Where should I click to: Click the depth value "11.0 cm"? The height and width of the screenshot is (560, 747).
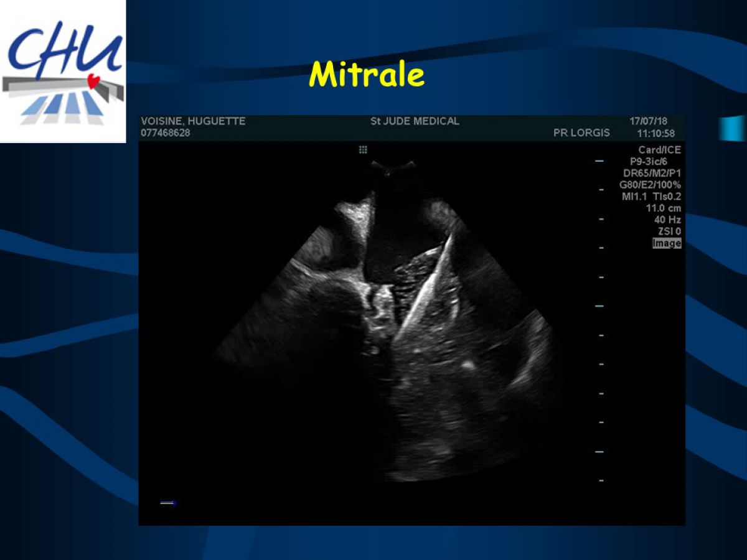tap(664, 208)
